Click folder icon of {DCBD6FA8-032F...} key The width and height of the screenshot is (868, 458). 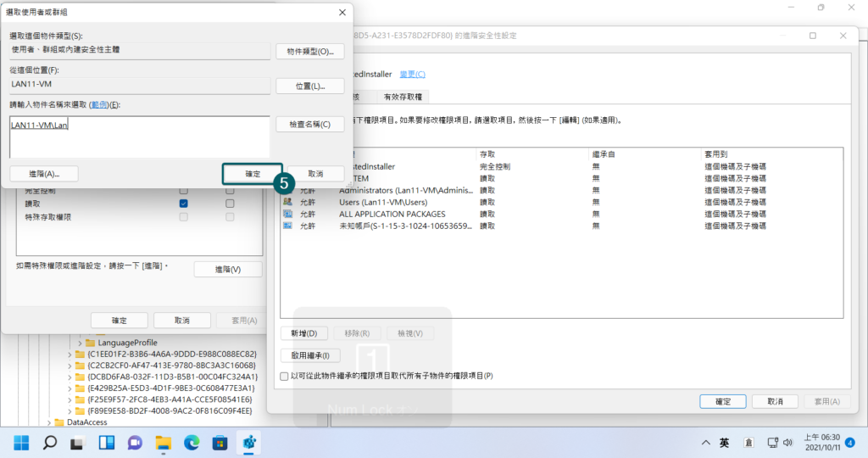click(81, 377)
